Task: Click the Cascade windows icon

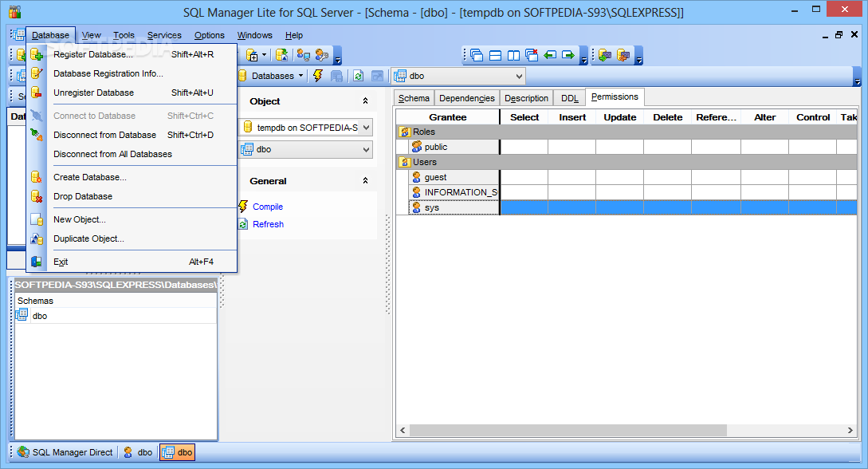Action: coord(477,55)
